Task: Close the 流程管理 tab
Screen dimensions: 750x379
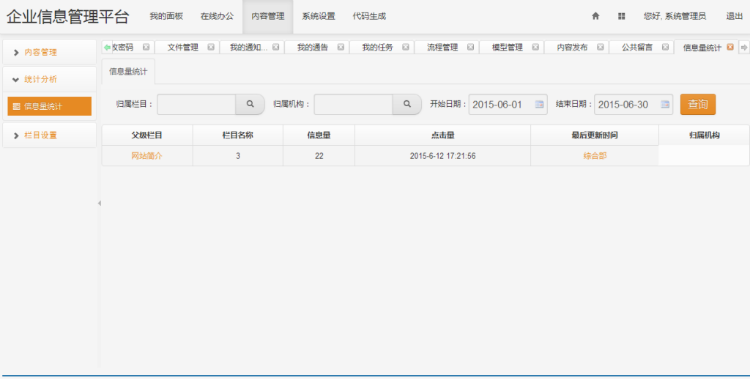Action: (x=470, y=47)
